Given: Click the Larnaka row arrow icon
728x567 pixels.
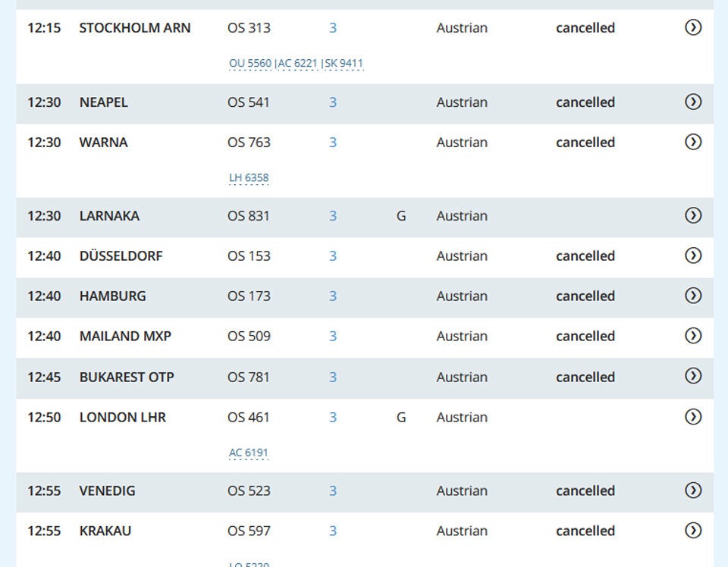Looking at the screenshot, I should point(692,216).
